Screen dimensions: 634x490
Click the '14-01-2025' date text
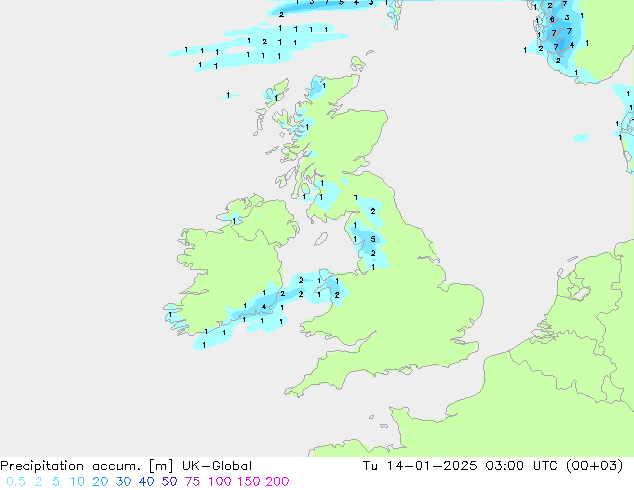pyautogui.click(x=432, y=466)
